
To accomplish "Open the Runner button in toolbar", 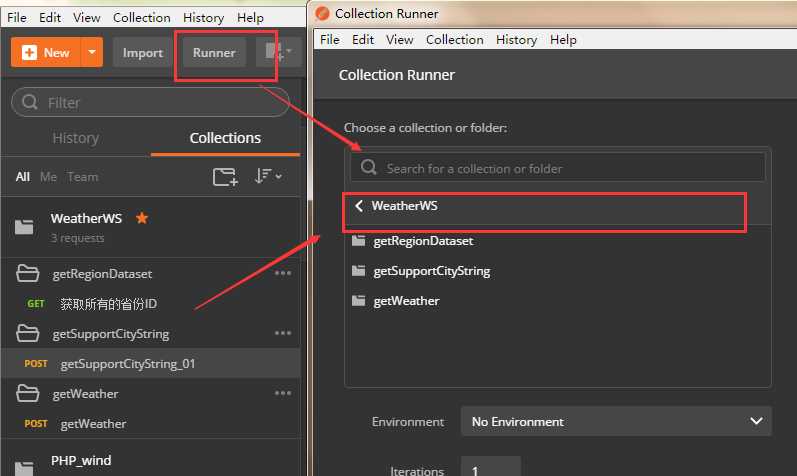I will [214, 52].
